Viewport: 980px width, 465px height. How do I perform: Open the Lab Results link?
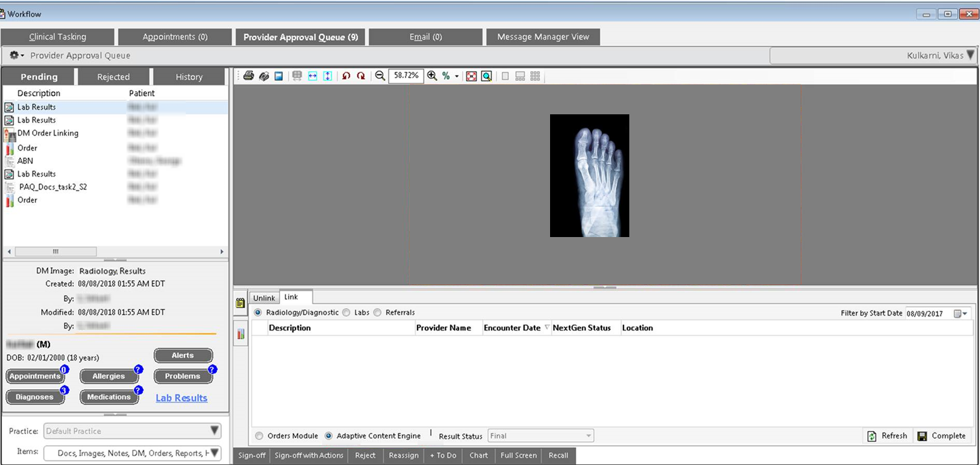(181, 398)
